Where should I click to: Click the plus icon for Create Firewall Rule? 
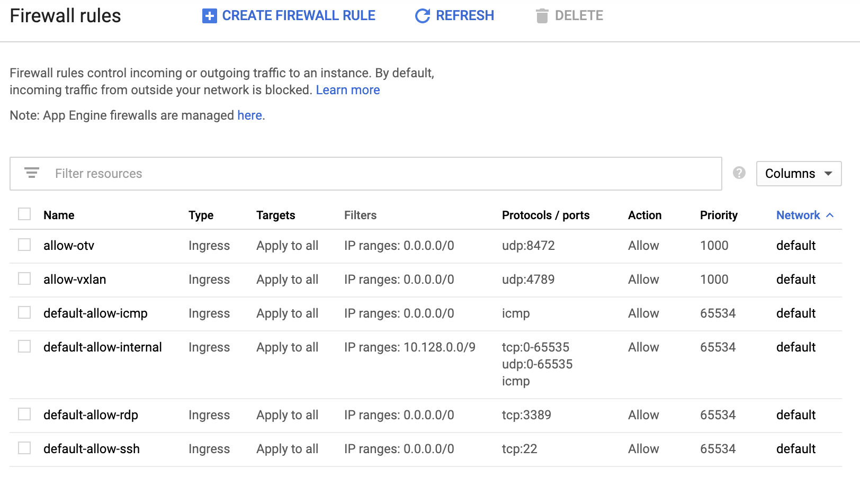click(x=209, y=16)
